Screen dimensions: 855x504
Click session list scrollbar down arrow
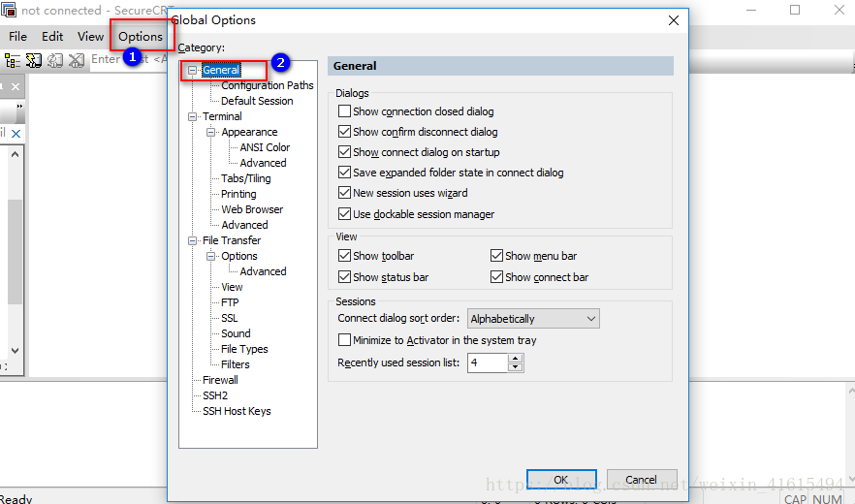16,351
